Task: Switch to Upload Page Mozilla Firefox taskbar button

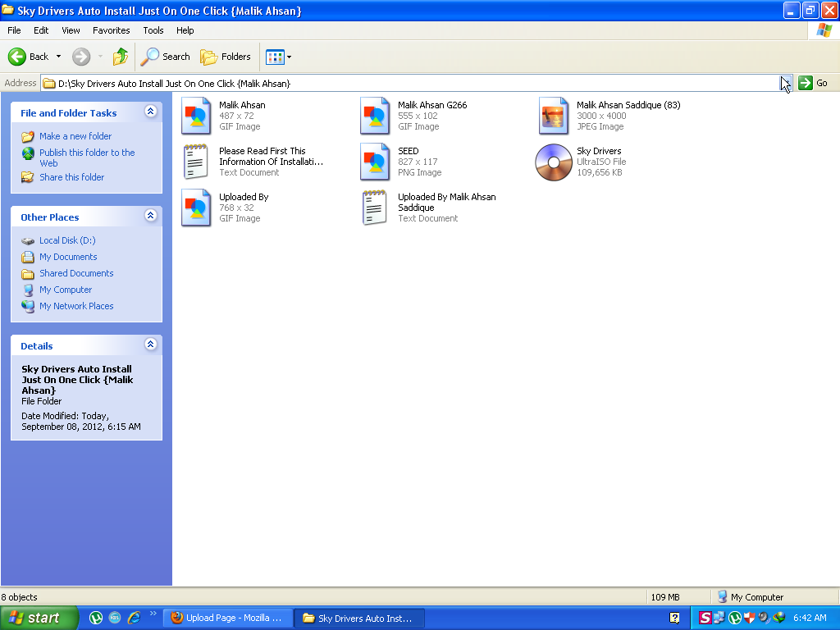Action: point(228,618)
